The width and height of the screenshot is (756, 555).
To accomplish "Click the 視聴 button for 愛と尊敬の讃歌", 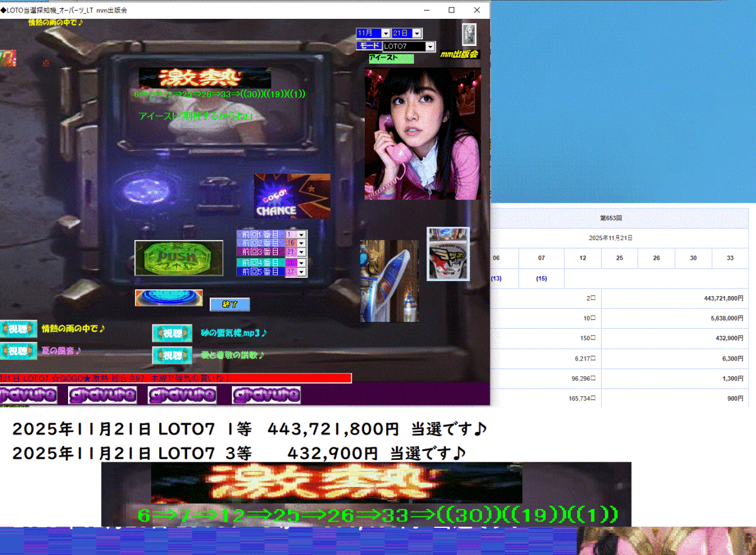I will click(x=172, y=355).
